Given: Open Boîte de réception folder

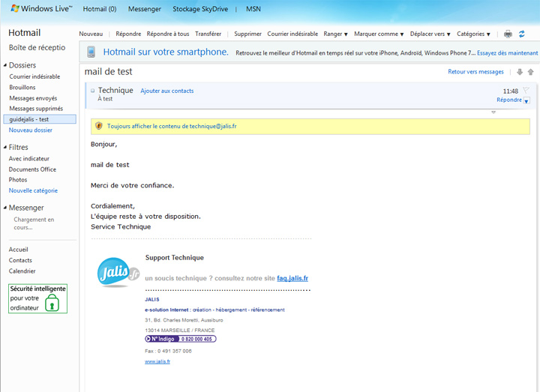Looking at the screenshot, I should [x=37, y=47].
